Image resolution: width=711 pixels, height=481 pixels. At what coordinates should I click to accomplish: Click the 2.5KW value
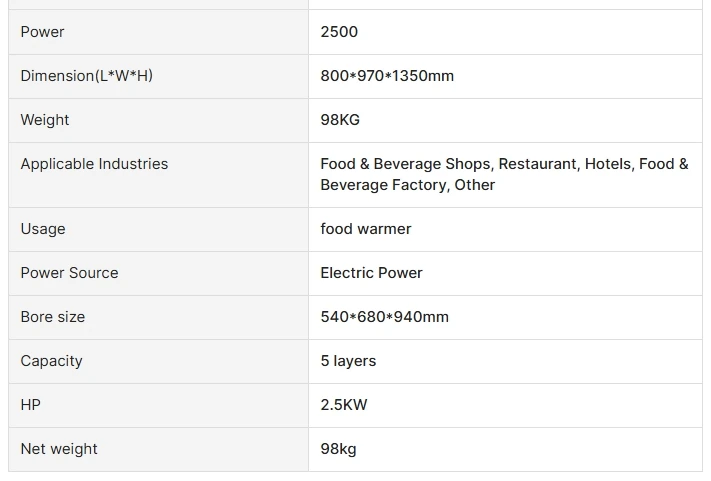coord(344,405)
